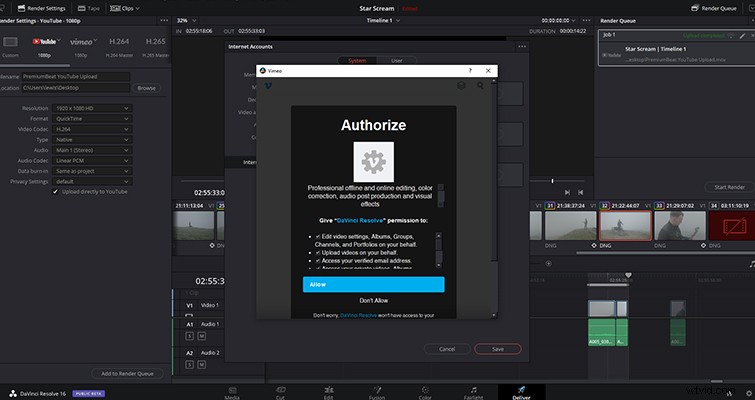The width and height of the screenshot is (755, 400).
Task: Click the DaVinci Resolve 16 logo
Action: pyautogui.click(x=13, y=393)
